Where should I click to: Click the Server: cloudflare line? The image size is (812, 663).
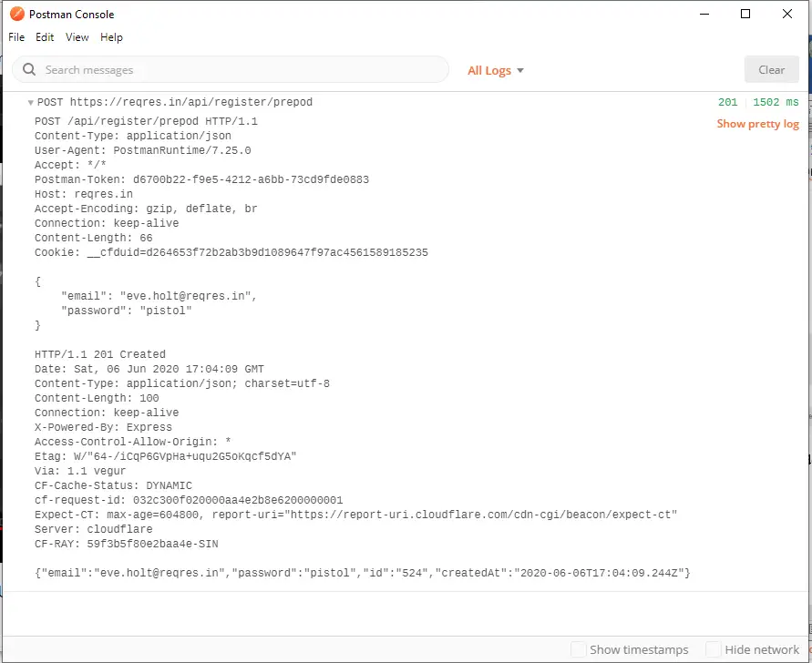(94, 529)
